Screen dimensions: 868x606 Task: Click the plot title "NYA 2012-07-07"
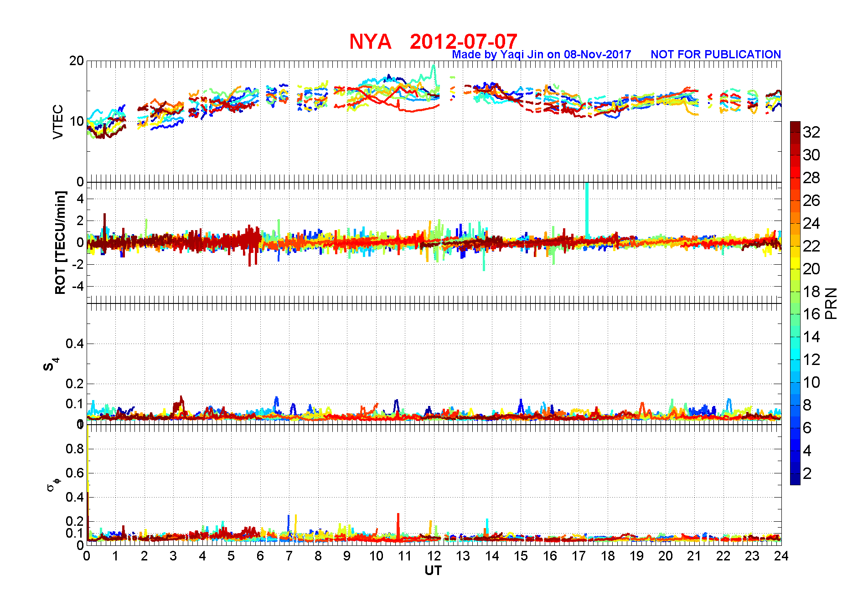433,41
